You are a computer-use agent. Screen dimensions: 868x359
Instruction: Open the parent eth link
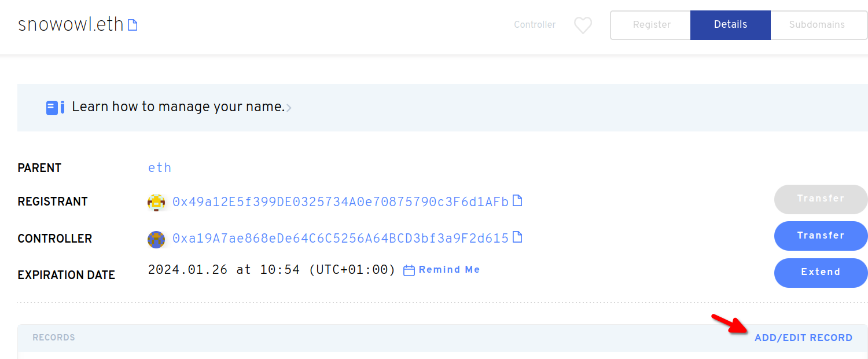click(x=160, y=168)
